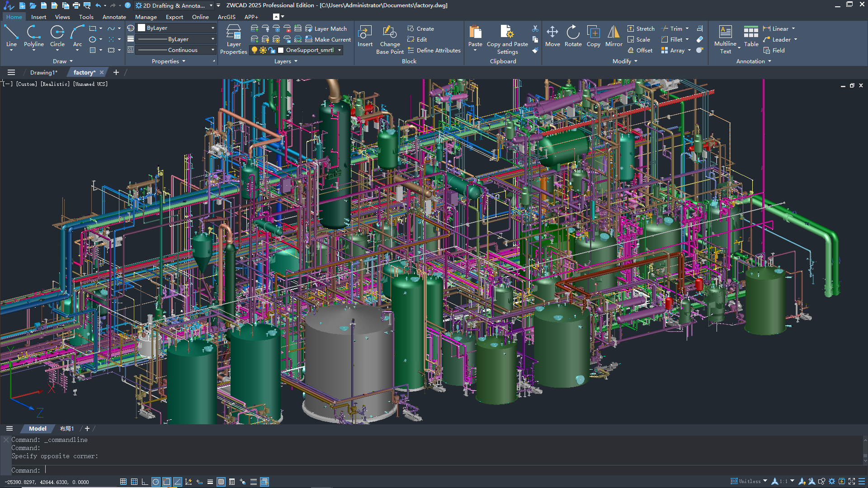Click the Make Current button

328,39
